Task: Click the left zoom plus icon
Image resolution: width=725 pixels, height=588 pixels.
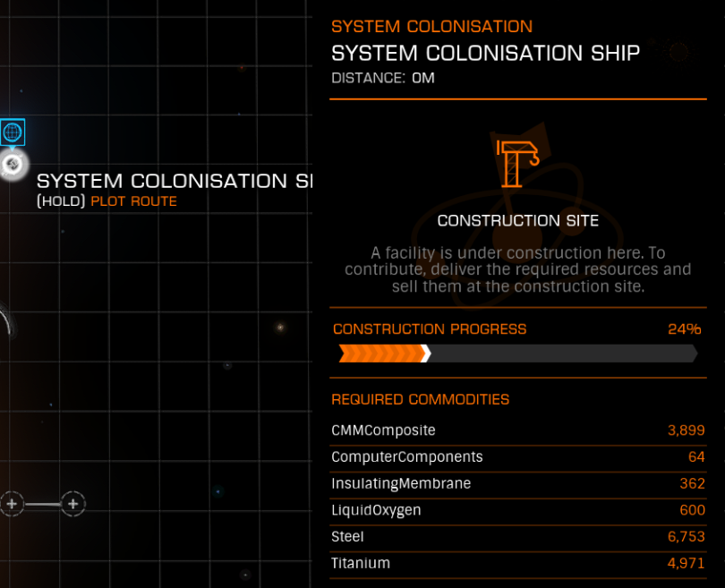Action: click(12, 504)
